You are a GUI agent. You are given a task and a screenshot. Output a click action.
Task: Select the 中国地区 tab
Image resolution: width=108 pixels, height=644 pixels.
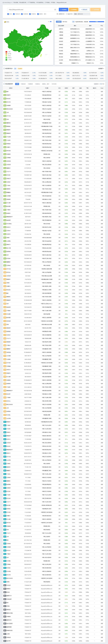click(x=58, y=22)
